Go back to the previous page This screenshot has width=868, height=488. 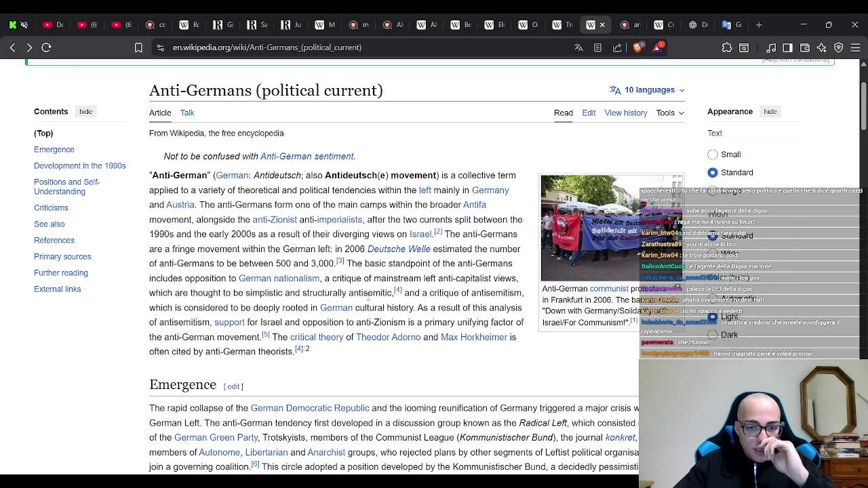[12, 47]
